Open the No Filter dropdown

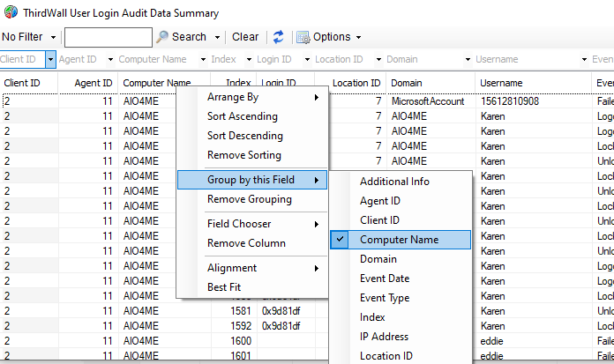coord(53,37)
